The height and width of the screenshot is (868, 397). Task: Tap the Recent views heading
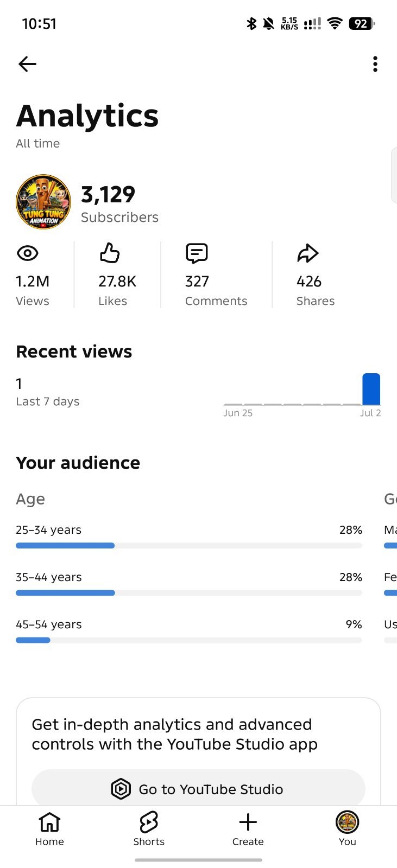[x=74, y=352]
